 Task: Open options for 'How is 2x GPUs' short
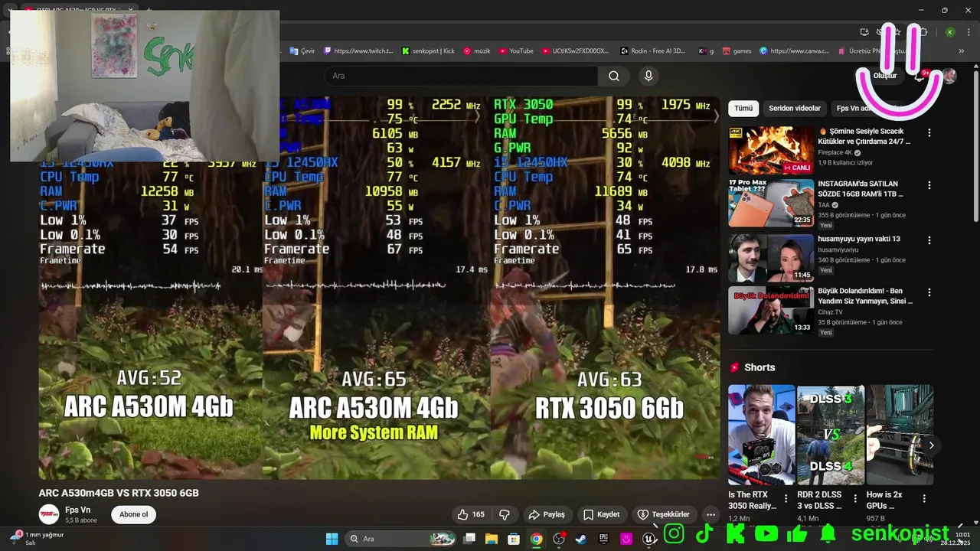(924, 498)
